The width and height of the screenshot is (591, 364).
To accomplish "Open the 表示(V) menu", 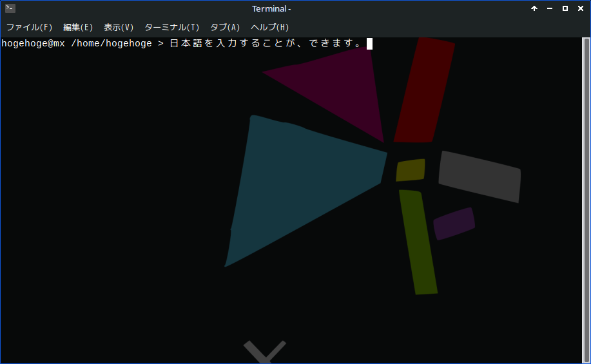I will tap(119, 27).
